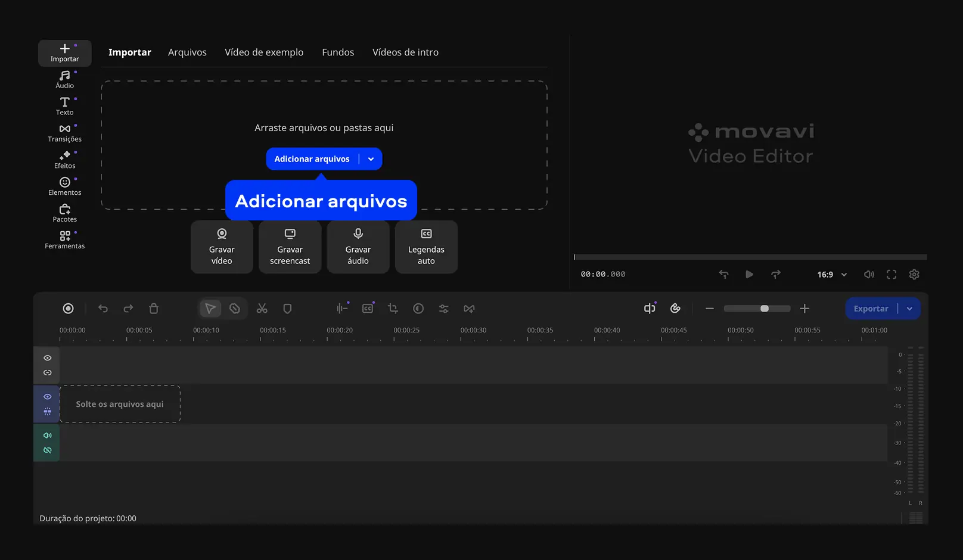This screenshot has width=963, height=560.
Task: Click the preview playback progress bar
Action: 750,257
